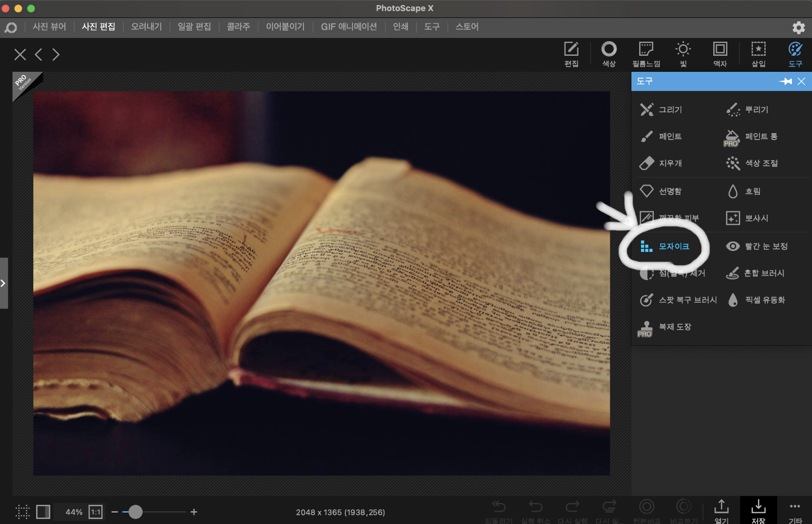
Task: Open the 액자 frame panel
Action: [x=720, y=54]
